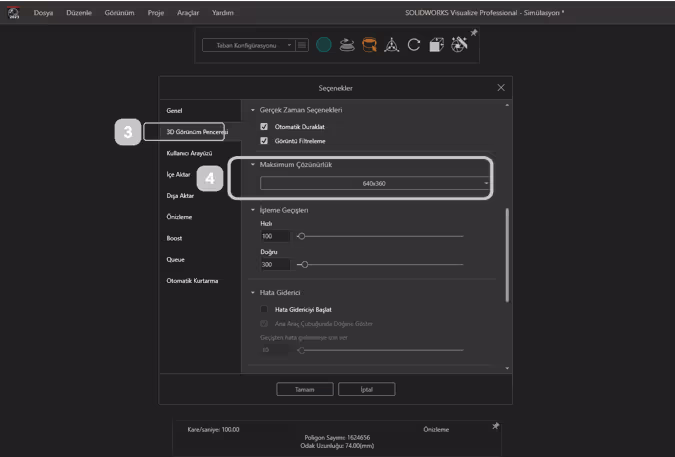Select the Önizleme category
Image resolution: width=675 pixels, height=457 pixels.
179,217
